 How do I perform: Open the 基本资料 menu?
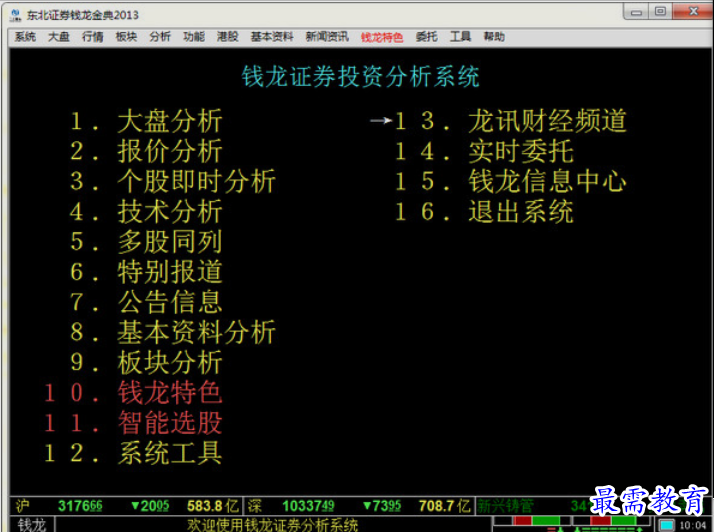pos(272,37)
